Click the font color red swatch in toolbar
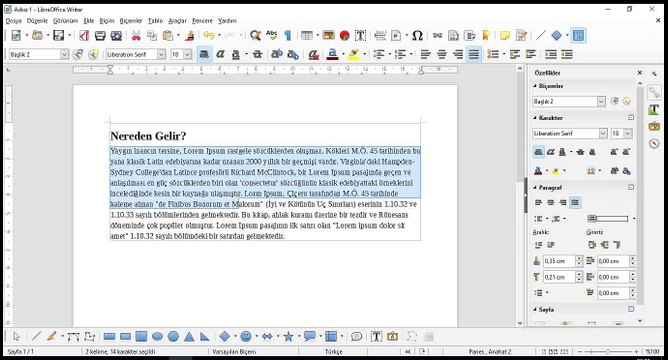The height and width of the screenshot is (360, 668). tap(332, 55)
